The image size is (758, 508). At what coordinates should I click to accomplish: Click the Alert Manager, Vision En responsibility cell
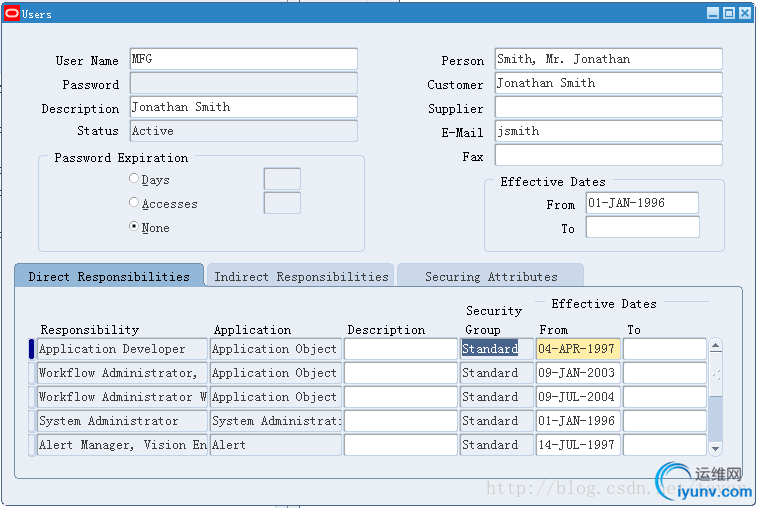[x=122, y=445]
